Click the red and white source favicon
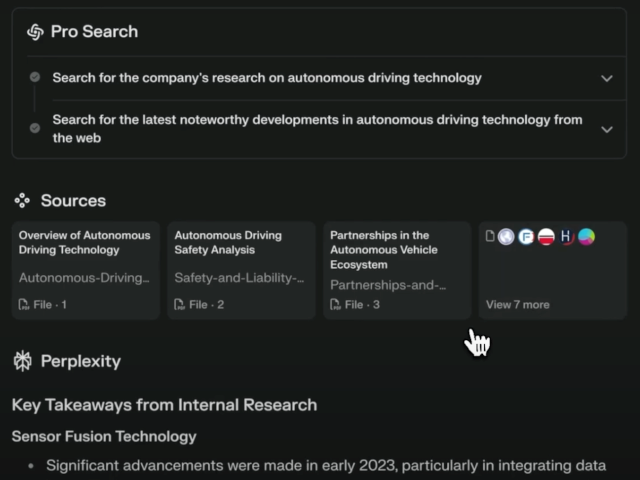Screen dimensions: 640x480 point(546,237)
